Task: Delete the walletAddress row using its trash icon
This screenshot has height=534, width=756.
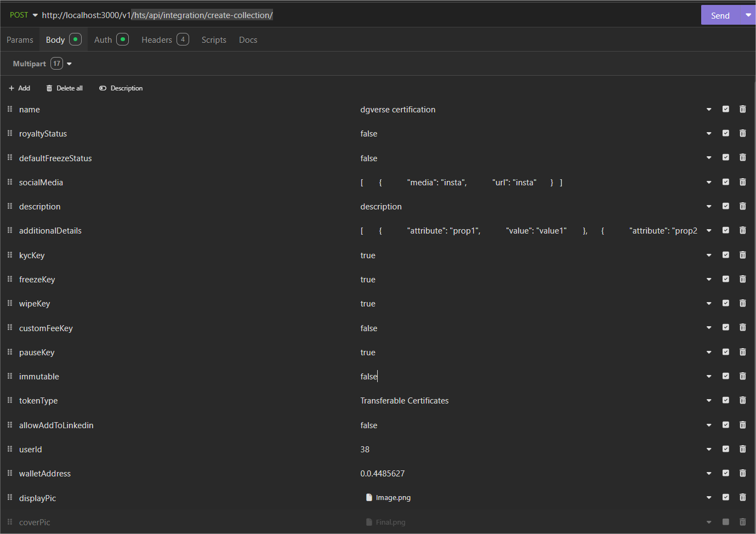Action: tap(743, 473)
